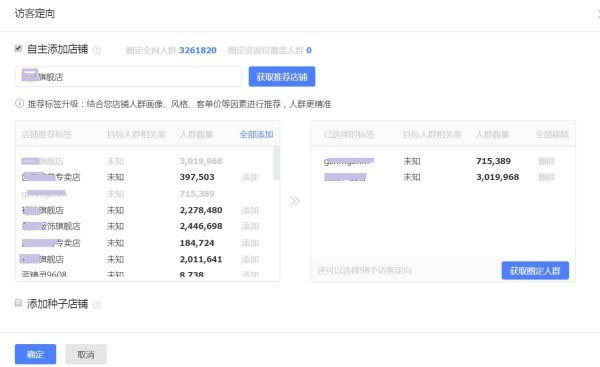Click 全部添加 to add all tags
The height and width of the screenshot is (367, 600).
(x=256, y=134)
